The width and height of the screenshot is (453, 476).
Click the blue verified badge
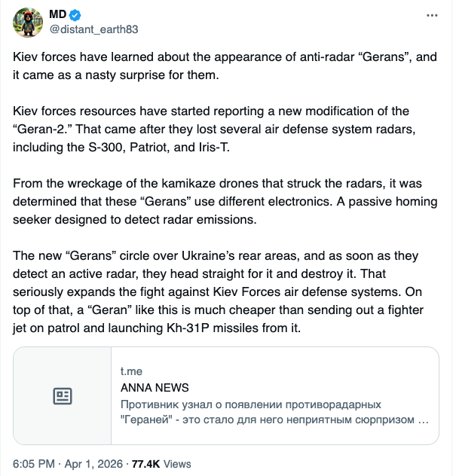[76, 15]
